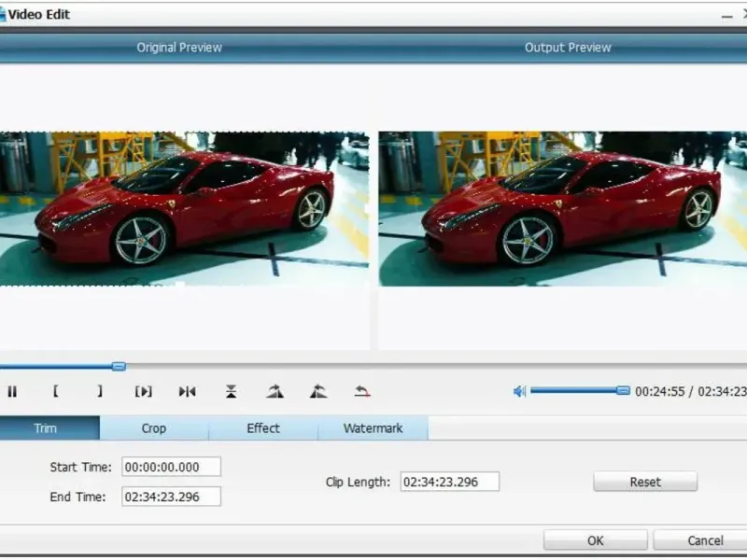Adjust the volume slider
The height and width of the screenshot is (560, 747).
coord(623,391)
